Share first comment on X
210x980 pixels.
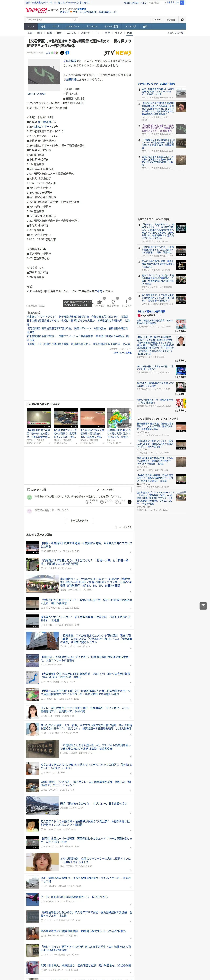[x=130, y=502]
